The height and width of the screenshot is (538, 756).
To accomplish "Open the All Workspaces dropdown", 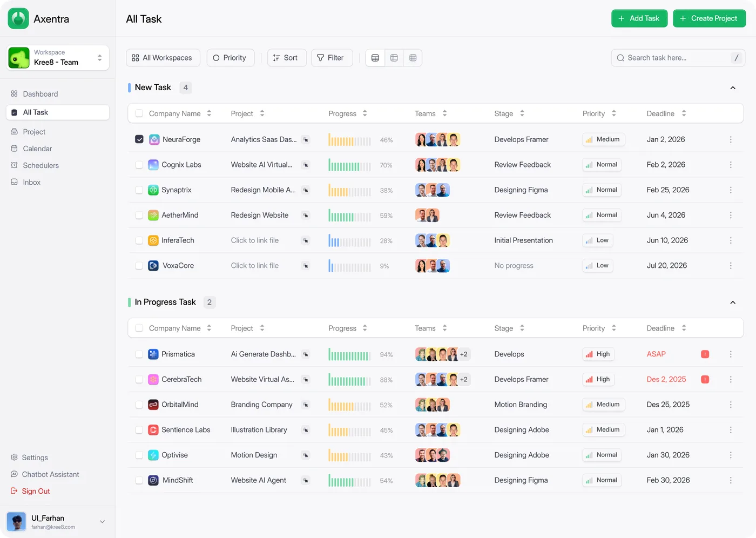I will tap(163, 58).
